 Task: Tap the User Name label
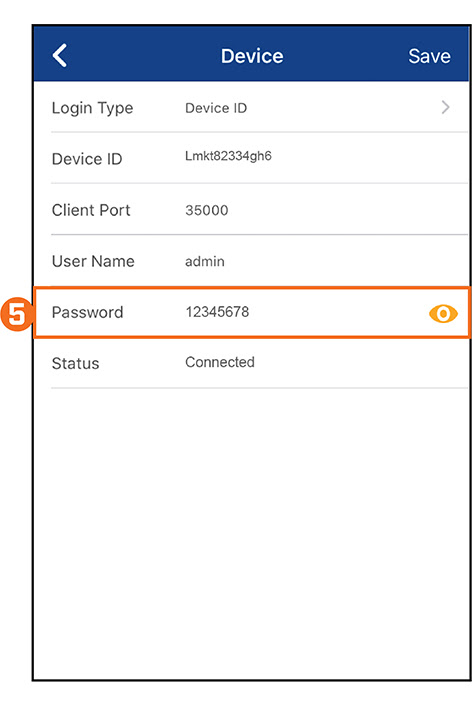pyautogui.click(x=93, y=261)
